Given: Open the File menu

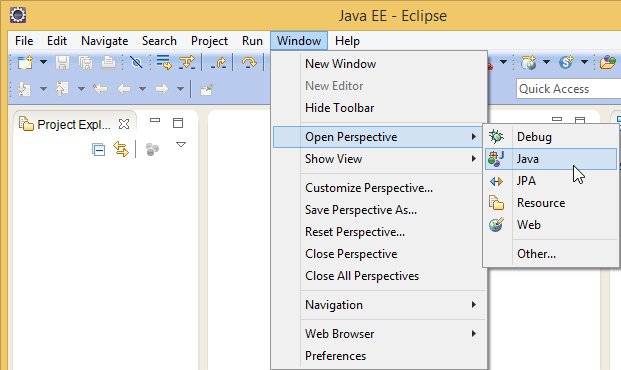Looking at the screenshot, I should pos(24,41).
